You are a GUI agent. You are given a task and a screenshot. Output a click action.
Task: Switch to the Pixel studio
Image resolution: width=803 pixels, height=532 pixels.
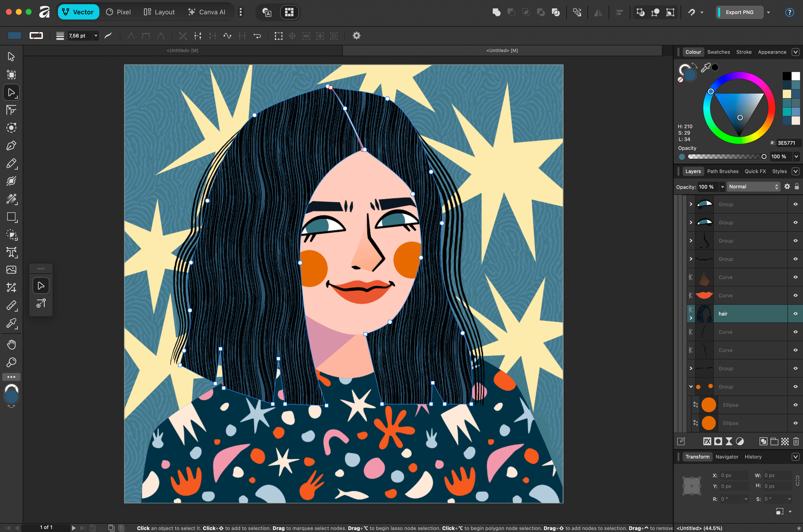pyautogui.click(x=118, y=12)
